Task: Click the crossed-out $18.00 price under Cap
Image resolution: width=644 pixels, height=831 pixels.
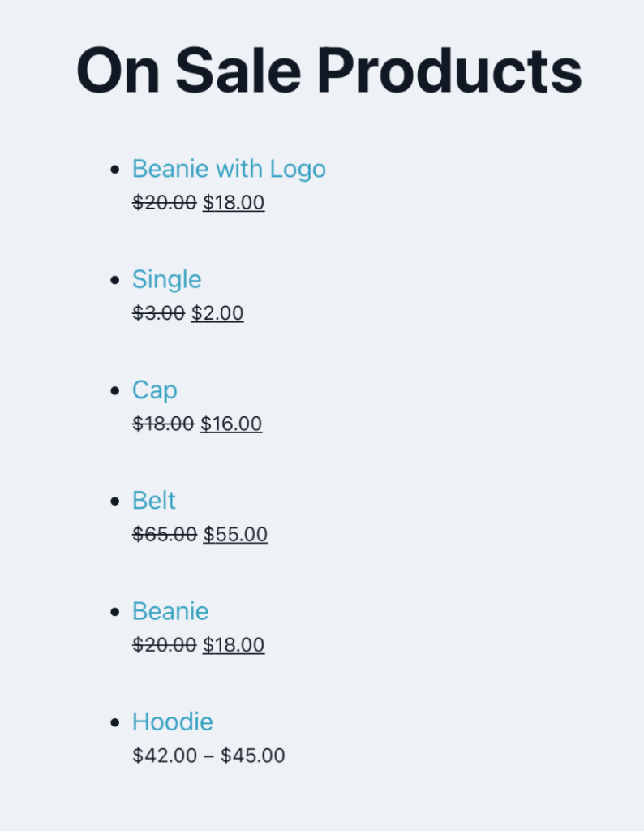Action: pyautogui.click(x=163, y=424)
